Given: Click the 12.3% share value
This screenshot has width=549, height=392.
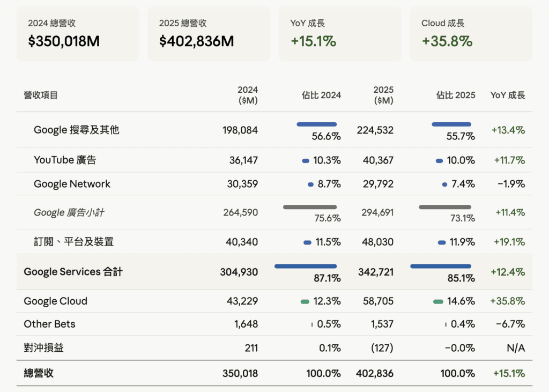Looking at the screenshot, I should pyautogui.click(x=327, y=301).
